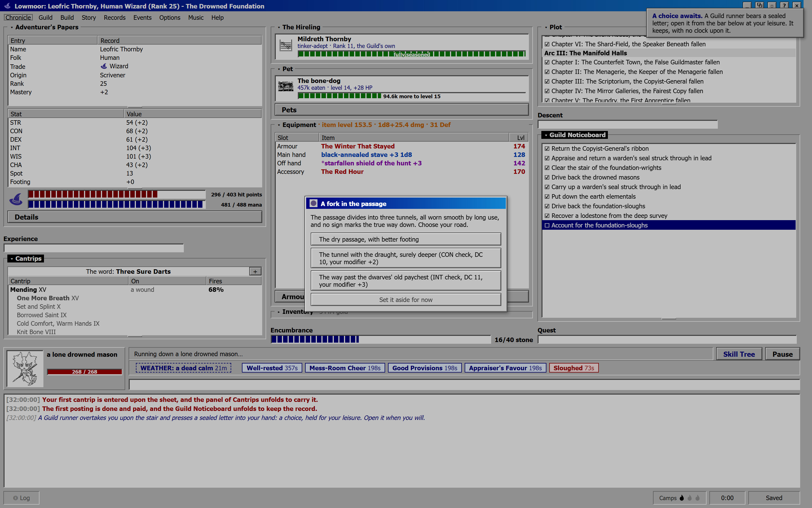Click the round icon in the fork dialog title

pyautogui.click(x=314, y=203)
